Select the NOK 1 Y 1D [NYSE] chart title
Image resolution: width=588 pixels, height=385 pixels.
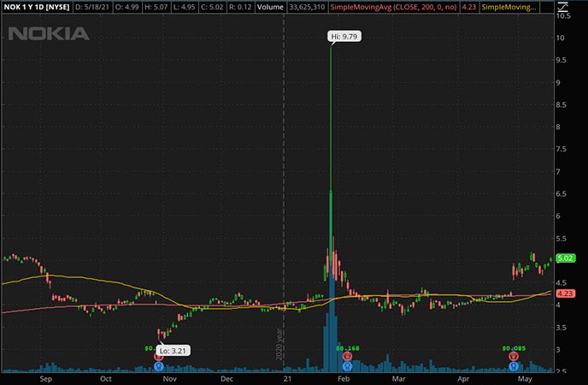[37, 7]
